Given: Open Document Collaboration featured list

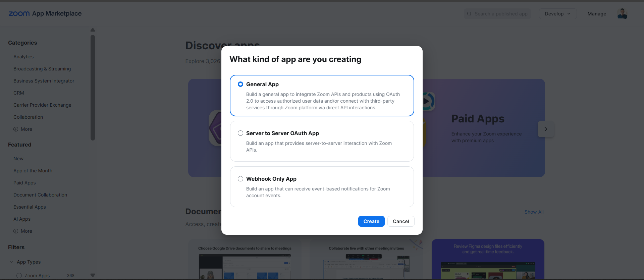Looking at the screenshot, I should 40,195.
